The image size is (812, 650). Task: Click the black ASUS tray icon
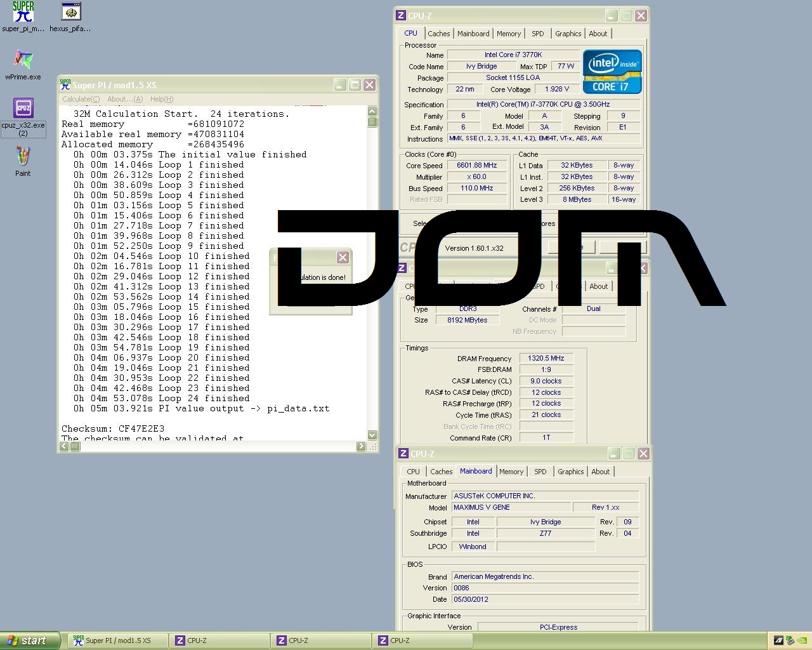tap(778, 640)
